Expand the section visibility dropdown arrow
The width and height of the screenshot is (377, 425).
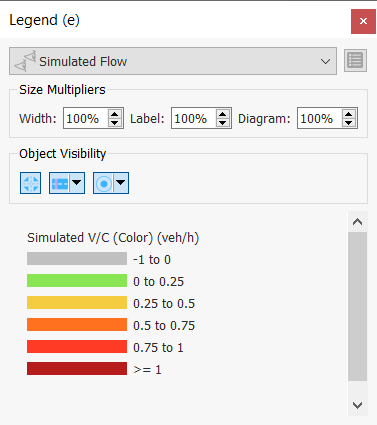pyautogui.click(x=77, y=183)
